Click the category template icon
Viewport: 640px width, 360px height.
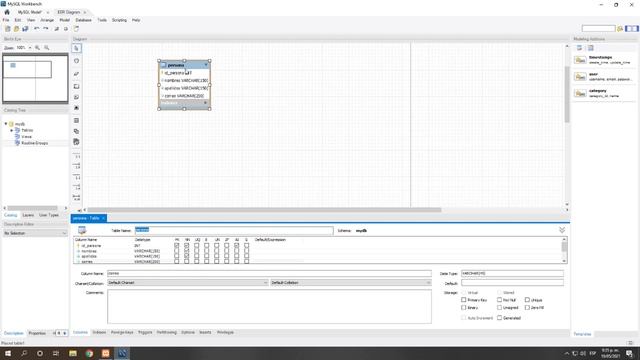coord(580,93)
